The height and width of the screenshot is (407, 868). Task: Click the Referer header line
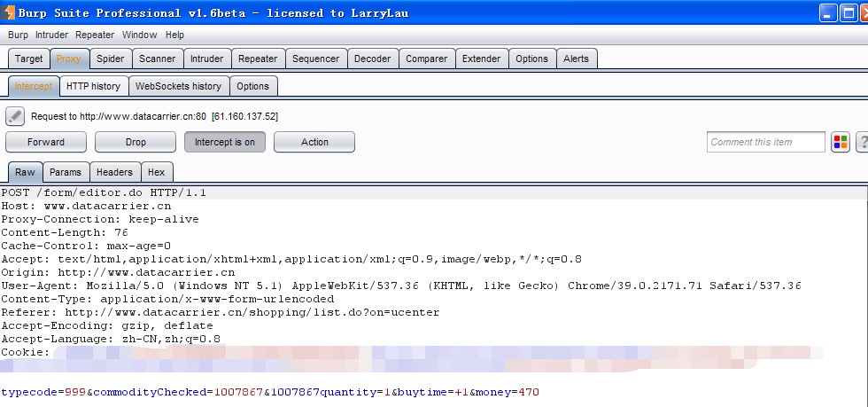click(x=221, y=313)
